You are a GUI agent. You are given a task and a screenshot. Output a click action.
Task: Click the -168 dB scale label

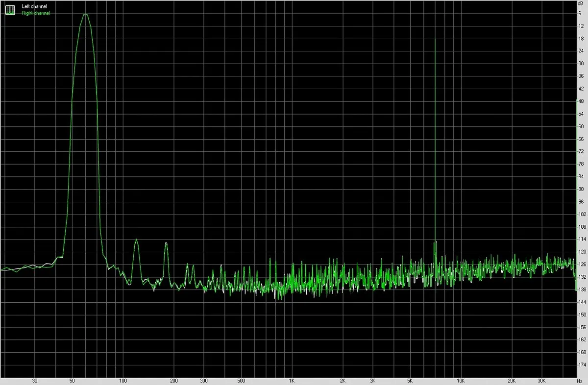582,352
